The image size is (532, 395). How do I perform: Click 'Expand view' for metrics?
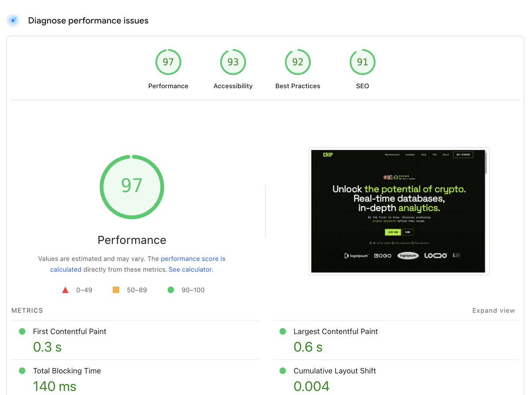493,310
